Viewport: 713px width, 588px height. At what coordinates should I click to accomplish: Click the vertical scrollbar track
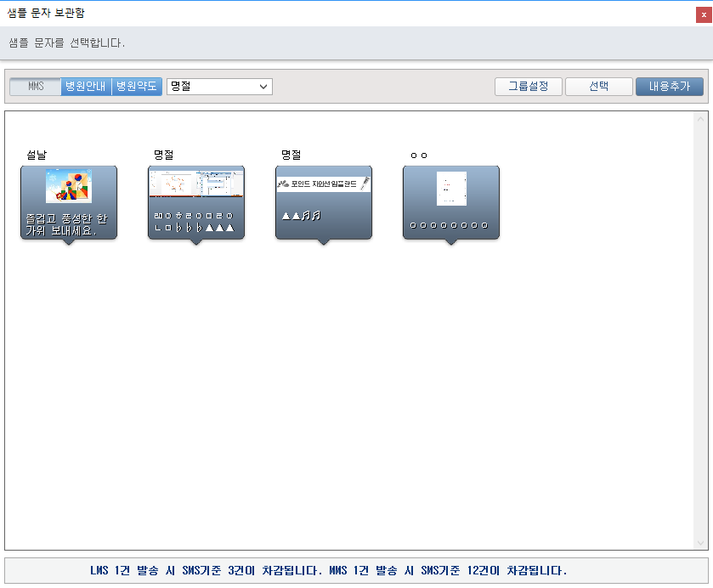point(701,331)
